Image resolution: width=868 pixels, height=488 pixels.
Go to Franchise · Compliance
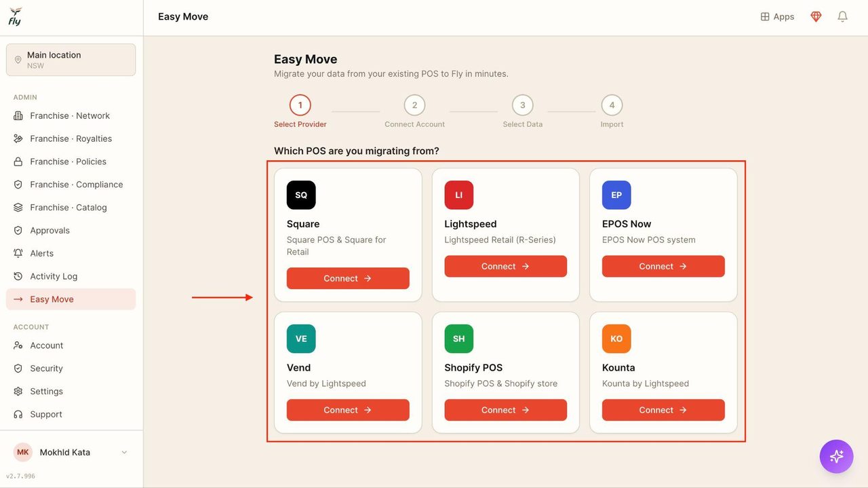(x=71, y=185)
